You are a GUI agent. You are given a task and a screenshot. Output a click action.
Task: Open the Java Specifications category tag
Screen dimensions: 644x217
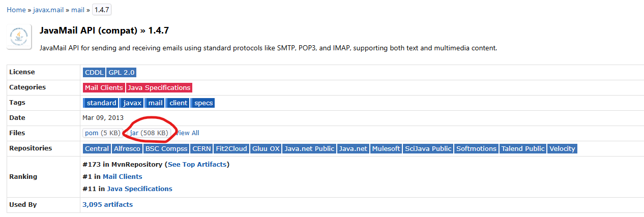159,88
